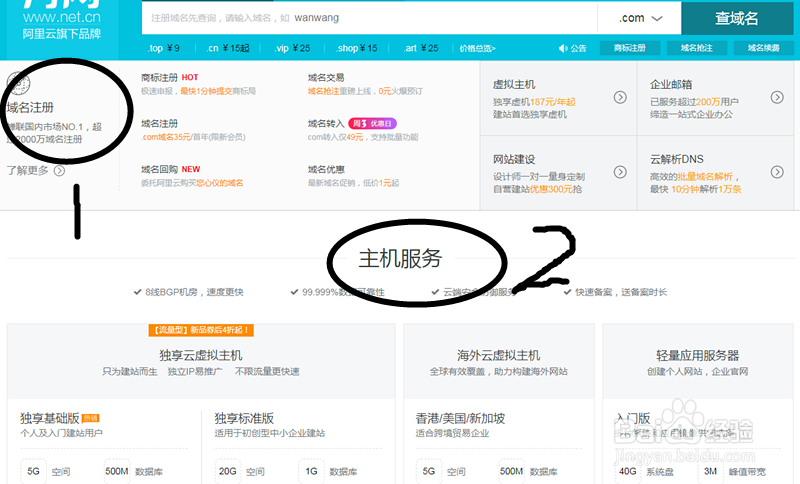Viewport: 800px width, 484px height.
Task: Click 独享虚机187元/年起 promo text
Action: pos(534,102)
